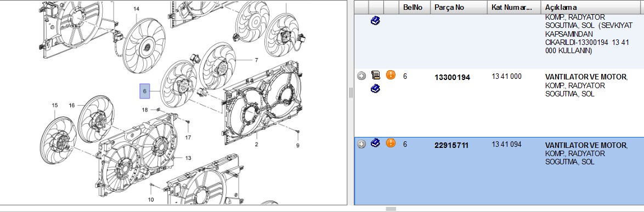Click catalog number 13 41 000
Image resolution: width=644 pixels, height=212 pixels.
point(506,76)
